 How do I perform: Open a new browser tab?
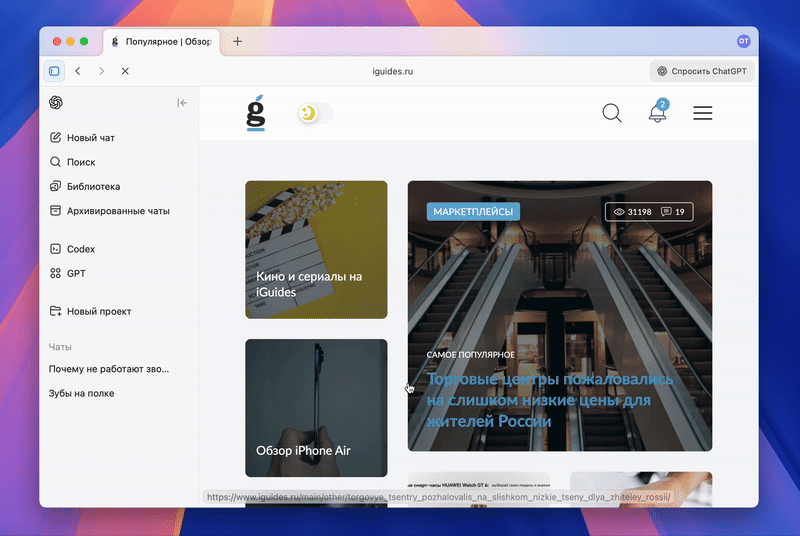coord(237,41)
